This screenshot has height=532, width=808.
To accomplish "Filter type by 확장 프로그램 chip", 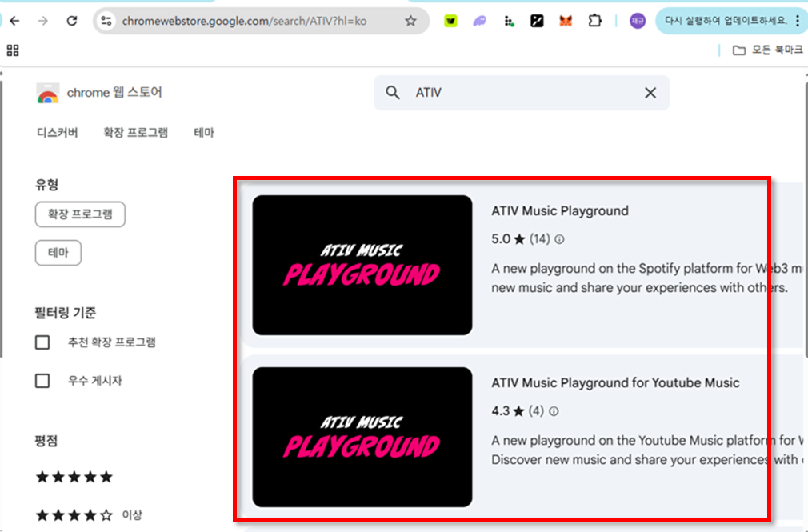I will click(x=80, y=214).
